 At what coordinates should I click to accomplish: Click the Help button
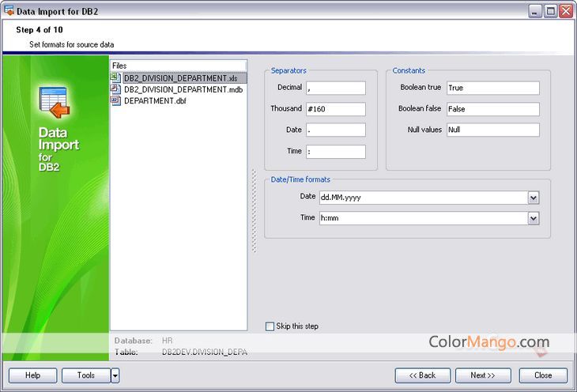(x=32, y=375)
